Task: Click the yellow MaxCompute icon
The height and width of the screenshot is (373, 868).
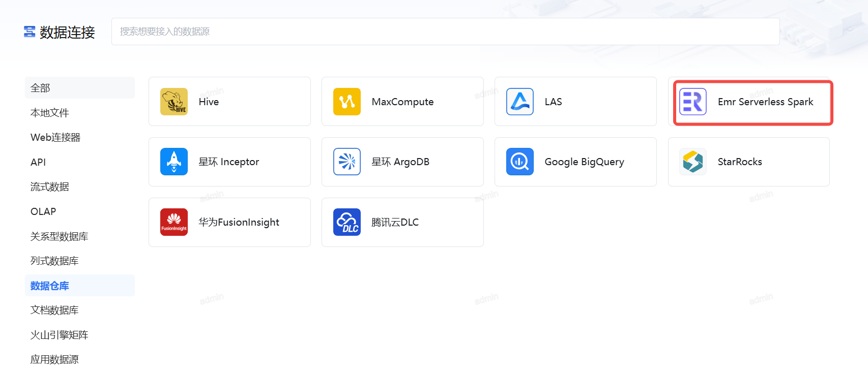Action: [347, 102]
